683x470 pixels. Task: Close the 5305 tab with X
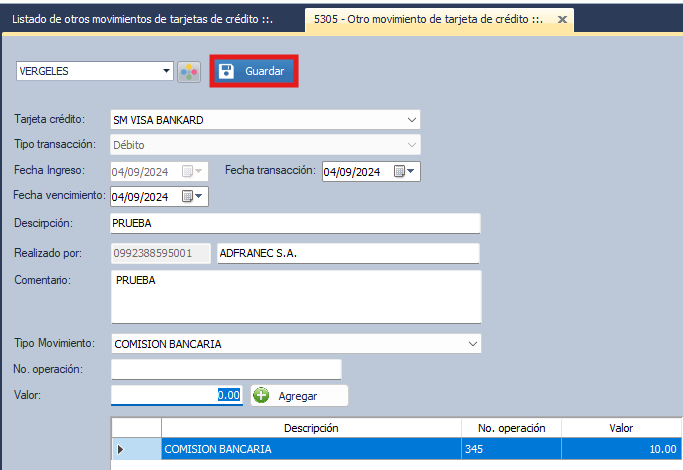pos(562,20)
